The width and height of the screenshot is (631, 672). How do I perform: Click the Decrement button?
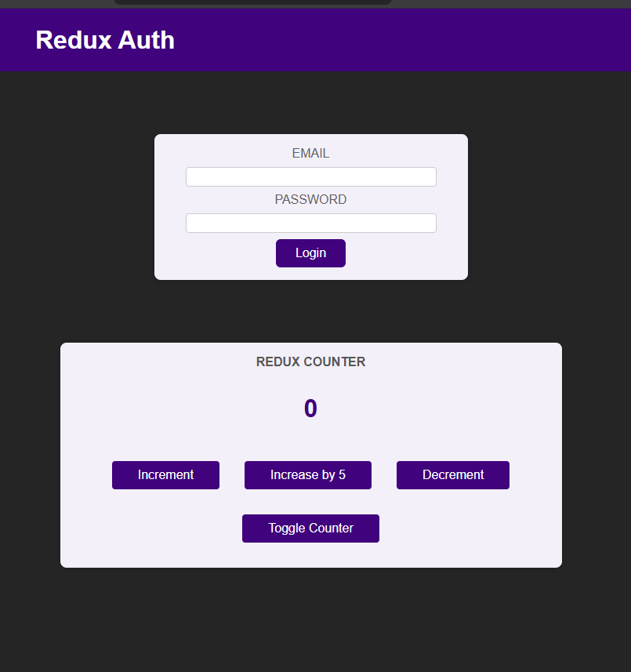pos(452,474)
